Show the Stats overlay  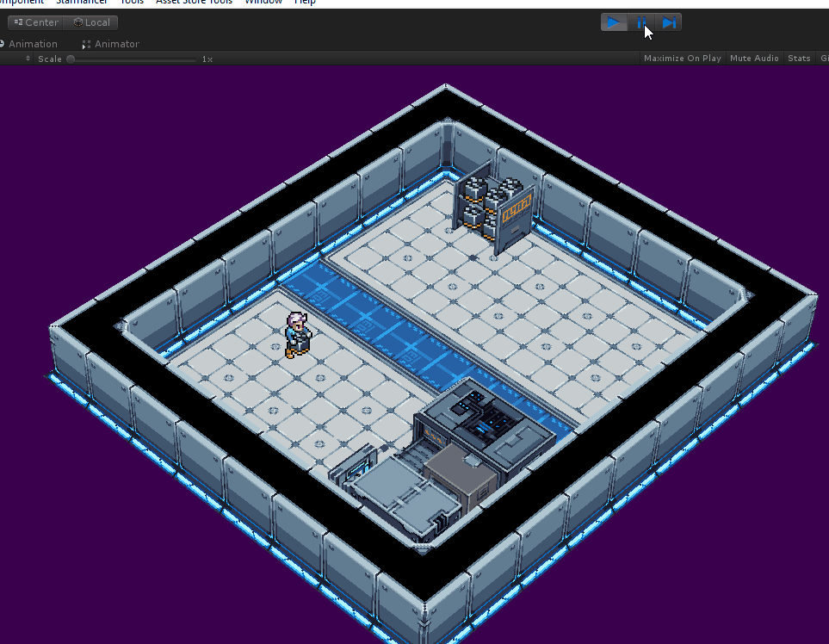pos(799,59)
